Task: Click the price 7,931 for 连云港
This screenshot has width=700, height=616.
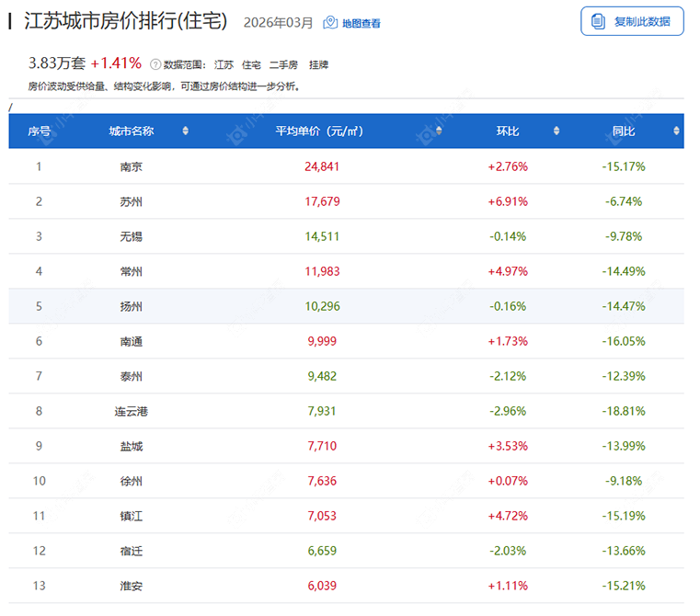Action: [322, 411]
